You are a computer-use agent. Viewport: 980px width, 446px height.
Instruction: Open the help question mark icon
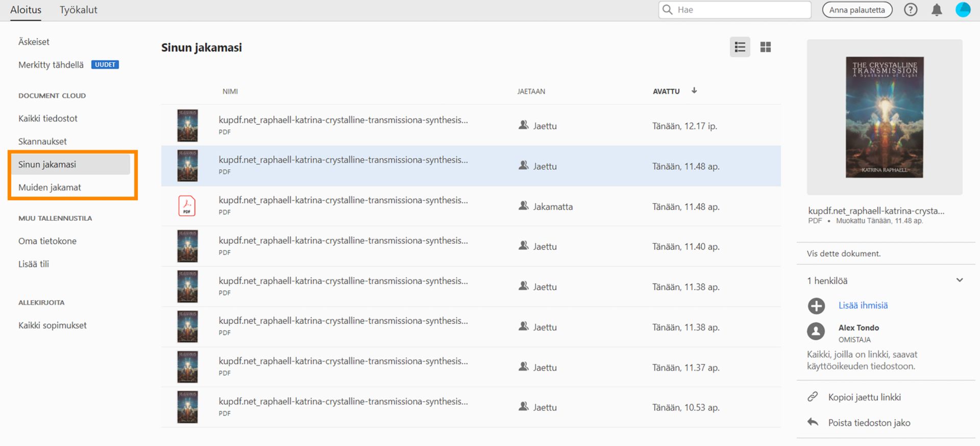point(911,10)
